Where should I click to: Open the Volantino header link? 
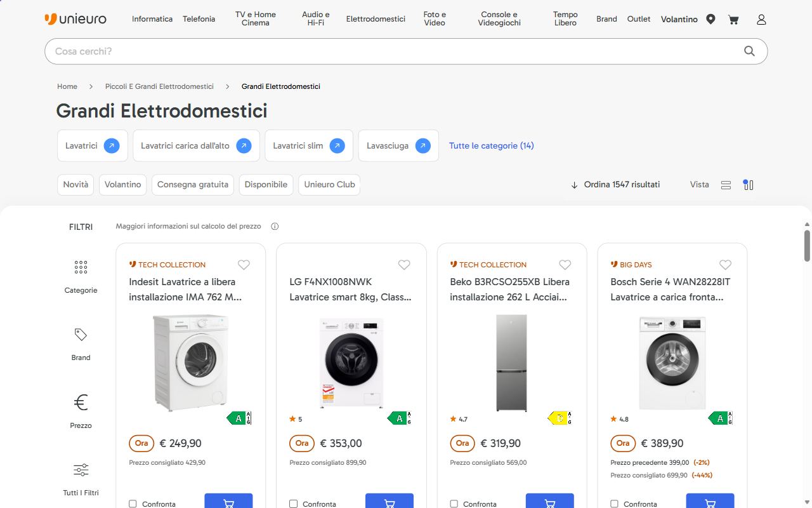click(679, 19)
